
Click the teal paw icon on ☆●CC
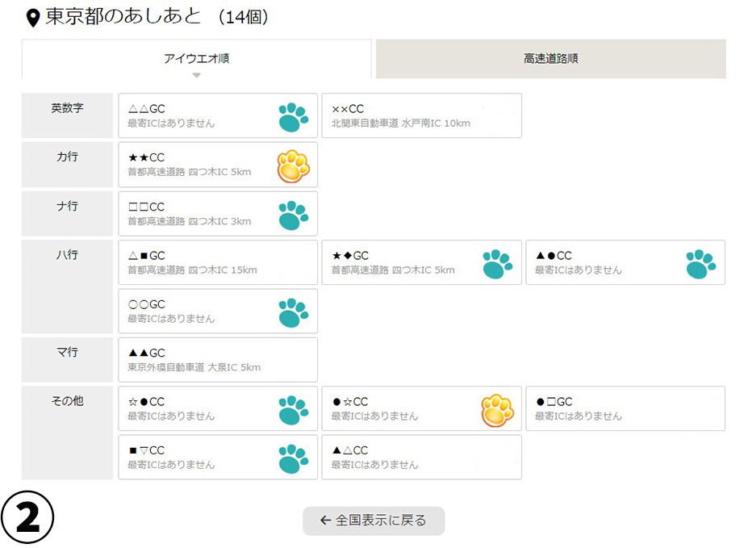(x=293, y=410)
